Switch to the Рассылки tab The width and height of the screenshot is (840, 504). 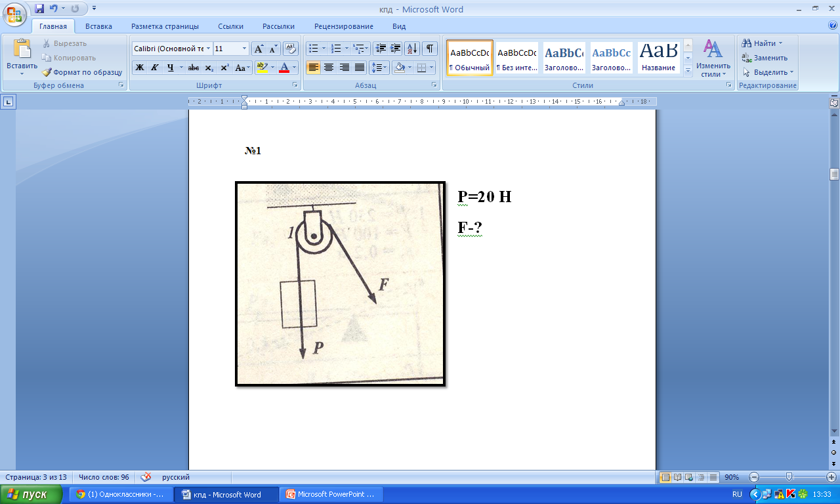[278, 26]
